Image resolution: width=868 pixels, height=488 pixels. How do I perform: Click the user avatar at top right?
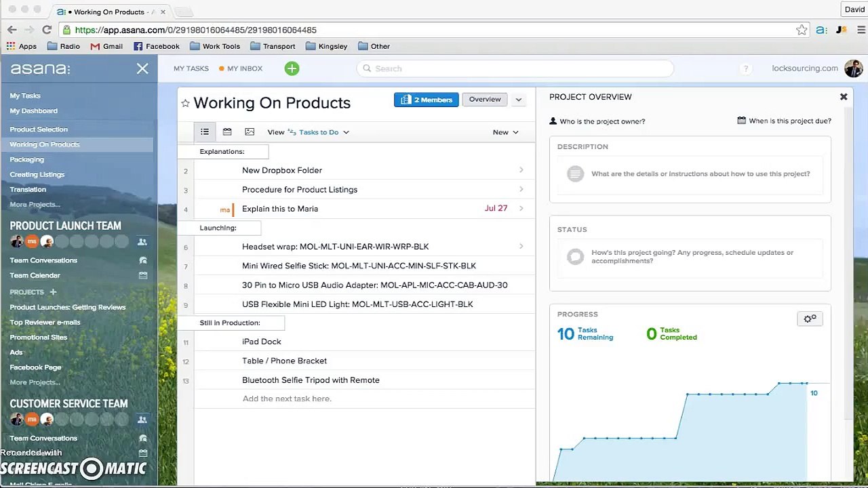853,68
